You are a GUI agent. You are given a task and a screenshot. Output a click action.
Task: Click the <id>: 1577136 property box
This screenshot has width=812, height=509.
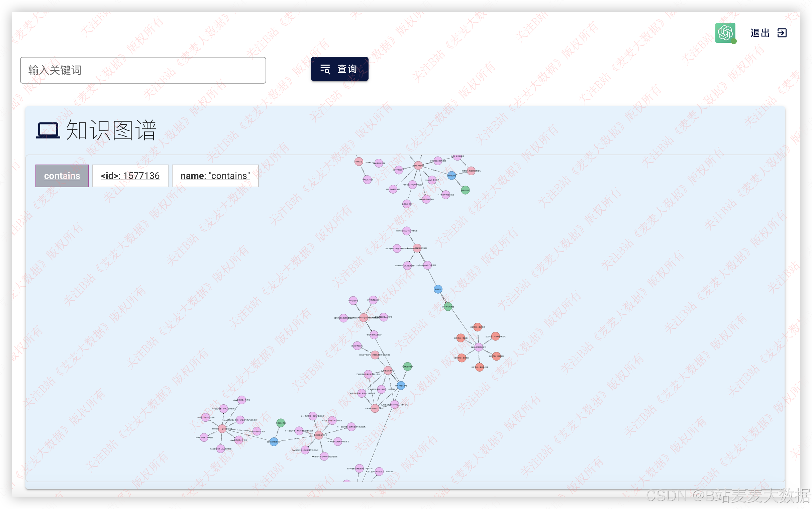pos(130,176)
